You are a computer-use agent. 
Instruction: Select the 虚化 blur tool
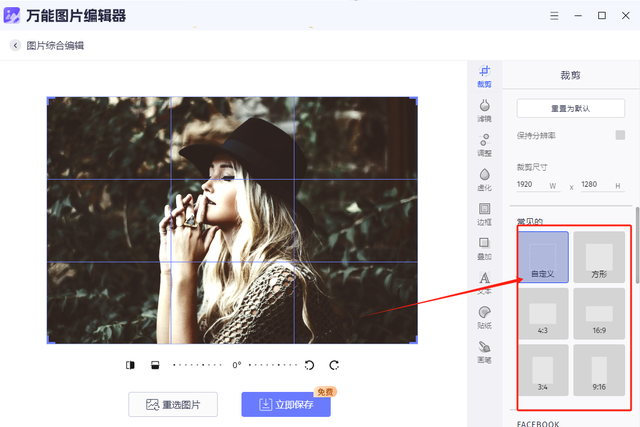pos(484,180)
